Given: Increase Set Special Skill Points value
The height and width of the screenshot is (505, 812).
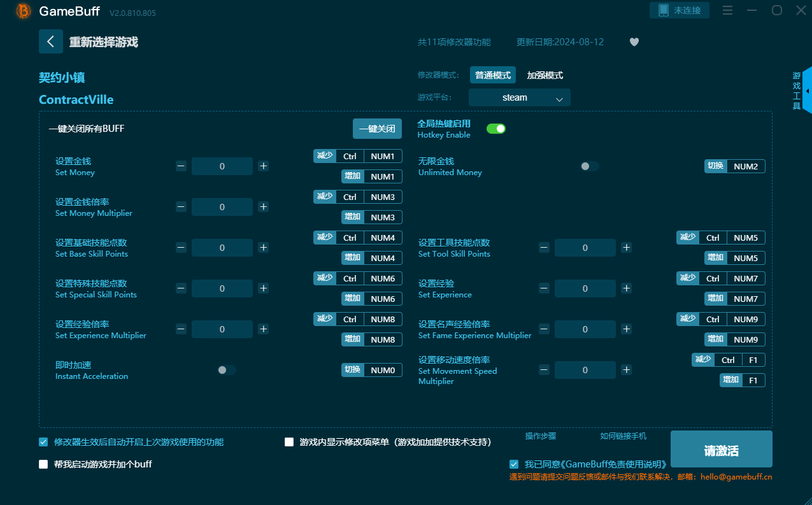Looking at the screenshot, I should coord(264,288).
